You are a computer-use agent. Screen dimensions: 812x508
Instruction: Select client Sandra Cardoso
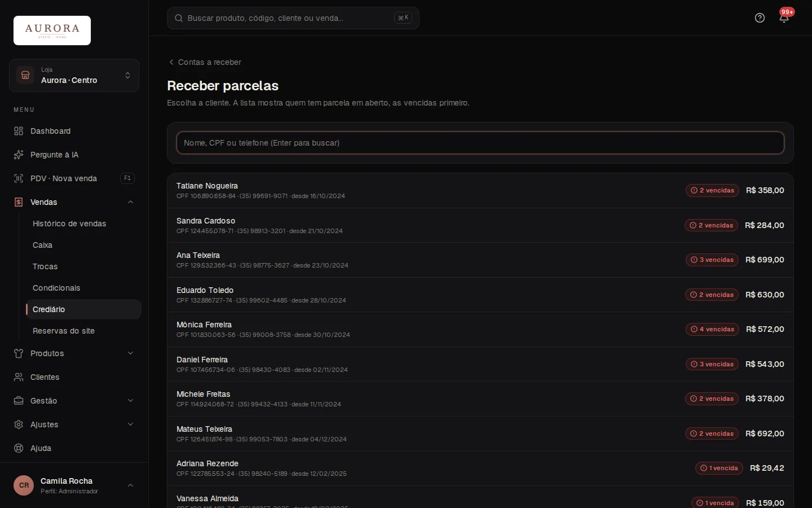[x=480, y=225]
